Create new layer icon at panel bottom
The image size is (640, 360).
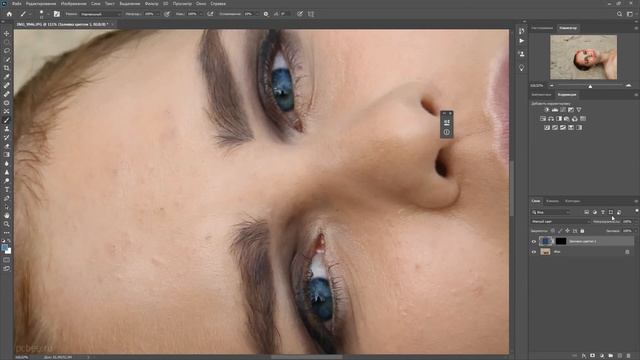pyautogui.click(x=620, y=356)
